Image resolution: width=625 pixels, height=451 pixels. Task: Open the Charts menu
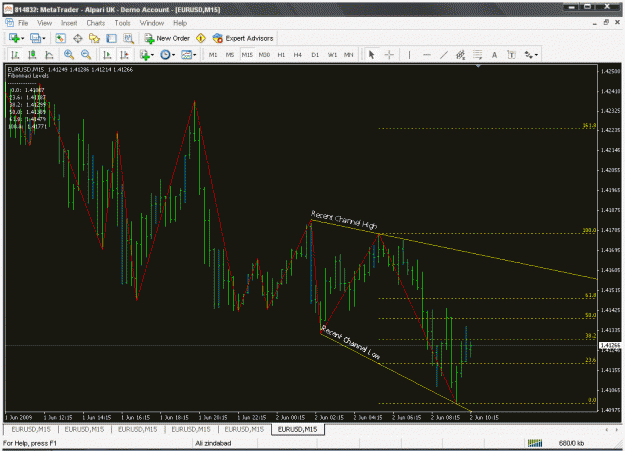96,23
